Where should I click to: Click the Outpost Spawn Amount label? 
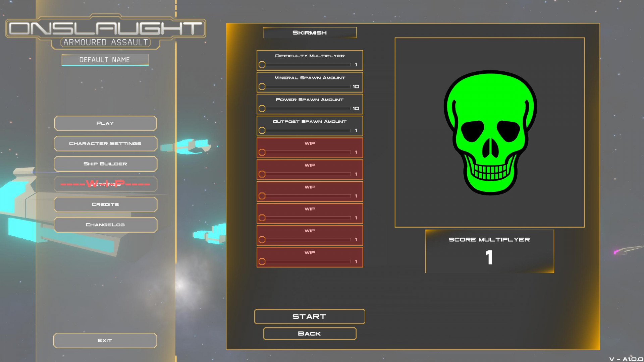[x=310, y=121]
